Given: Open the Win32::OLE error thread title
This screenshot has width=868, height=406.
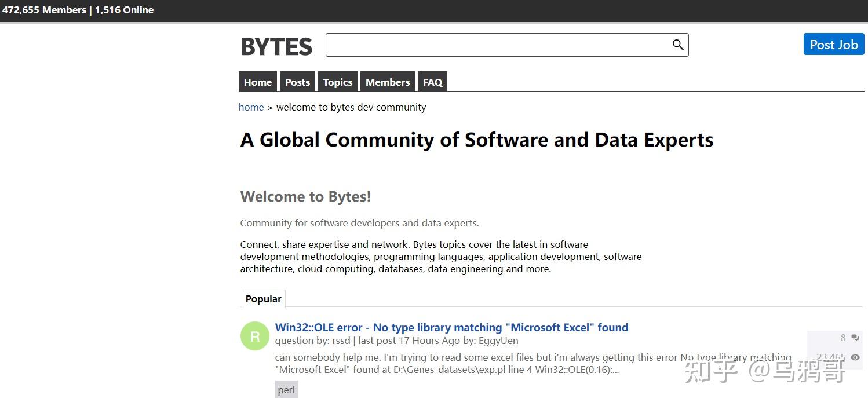Looking at the screenshot, I should [x=451, y=328].
